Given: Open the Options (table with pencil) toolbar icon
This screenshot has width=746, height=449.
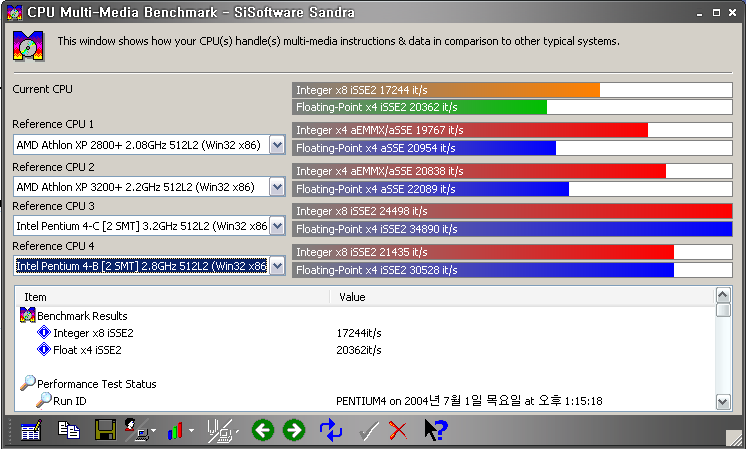Looking at the screenshot, I should (x=31, y=430).
